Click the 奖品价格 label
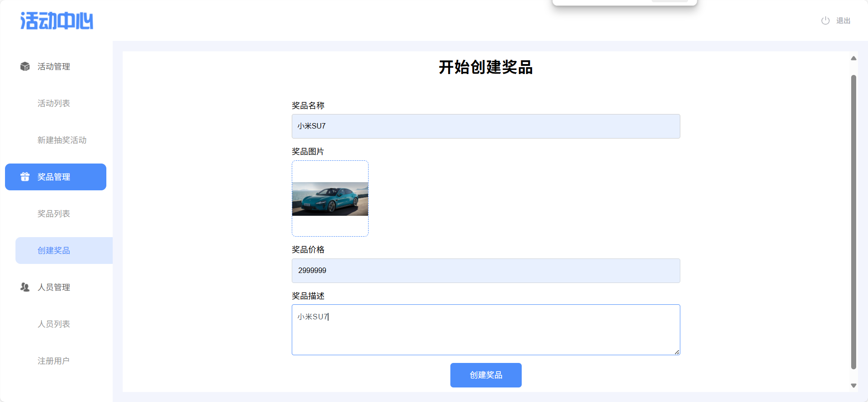The width and height of the screenshot is (868, 402). (308, 249)
